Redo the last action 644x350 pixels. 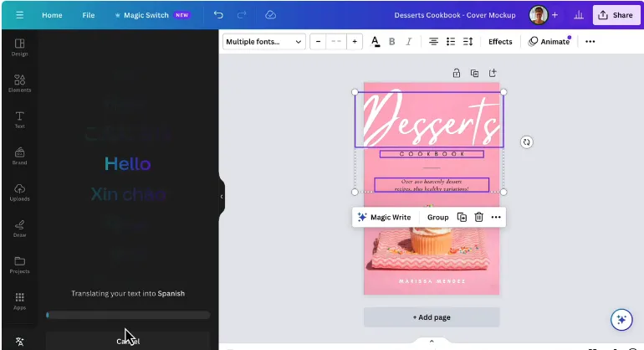tap(242, 15)
